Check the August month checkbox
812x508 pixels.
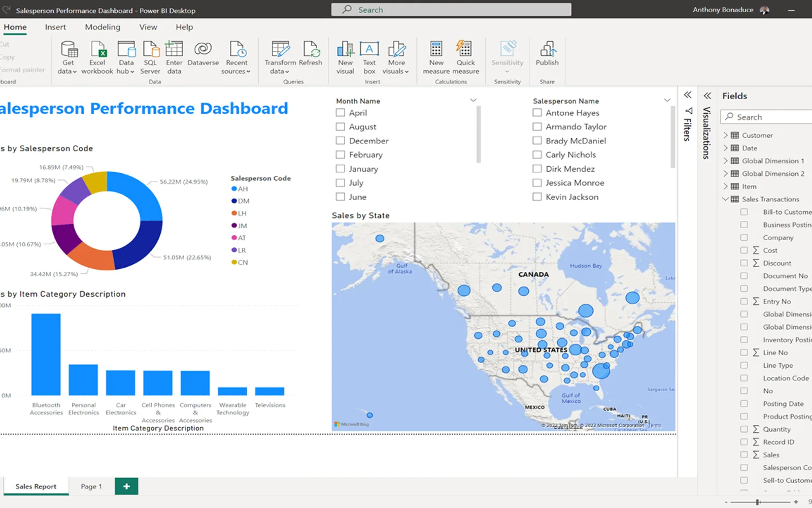[341, 126]
